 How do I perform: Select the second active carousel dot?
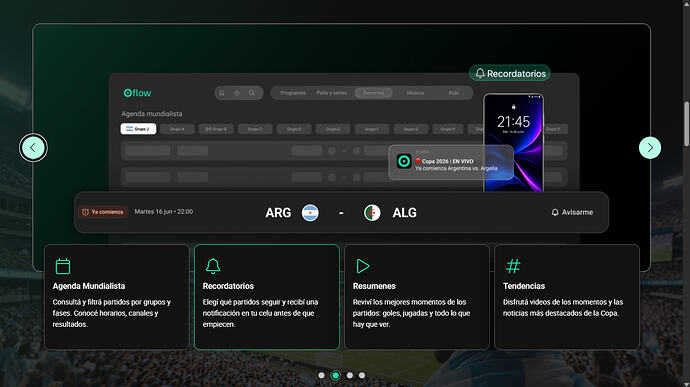[x=335, y=375]
